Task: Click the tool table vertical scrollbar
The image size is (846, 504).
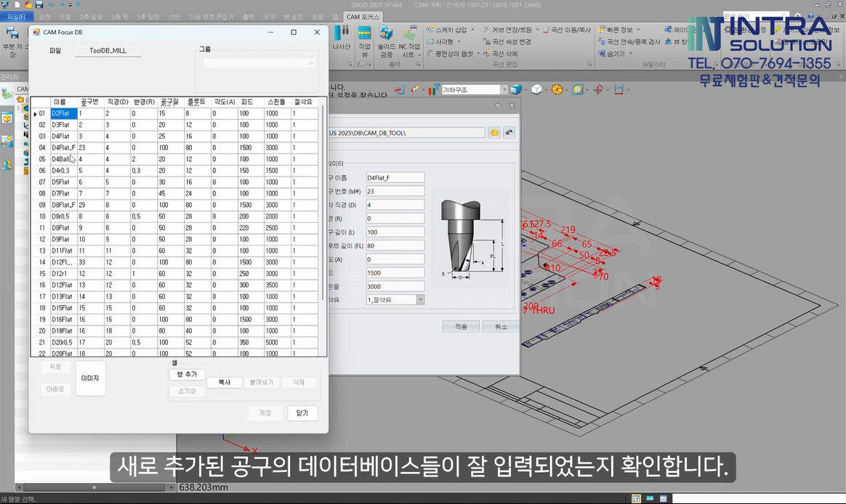Action: [x=323, y=202]
